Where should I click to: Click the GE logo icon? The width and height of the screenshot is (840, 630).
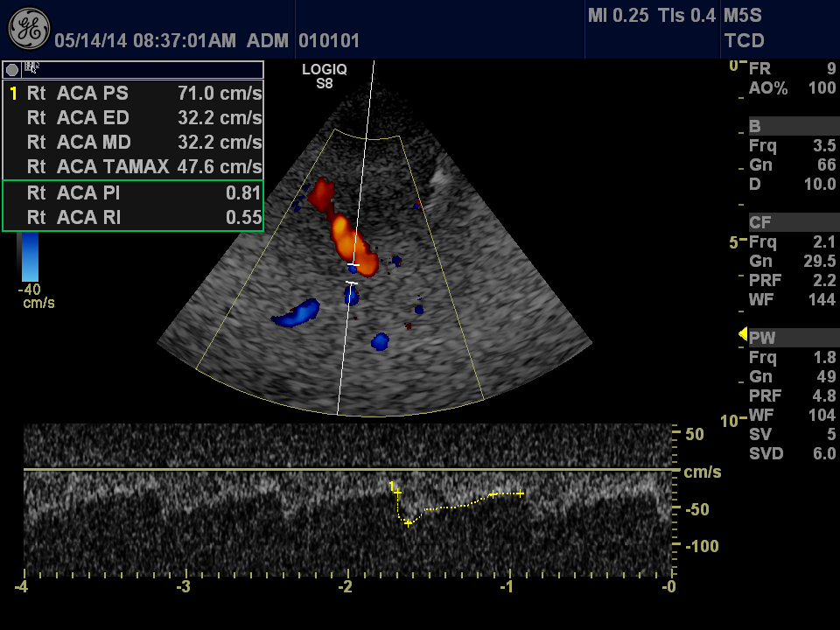pyautogui.click(x=29, y=29)
